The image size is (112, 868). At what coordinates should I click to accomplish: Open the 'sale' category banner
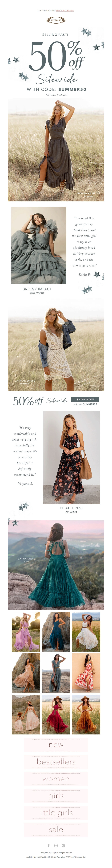click(56, 829)
